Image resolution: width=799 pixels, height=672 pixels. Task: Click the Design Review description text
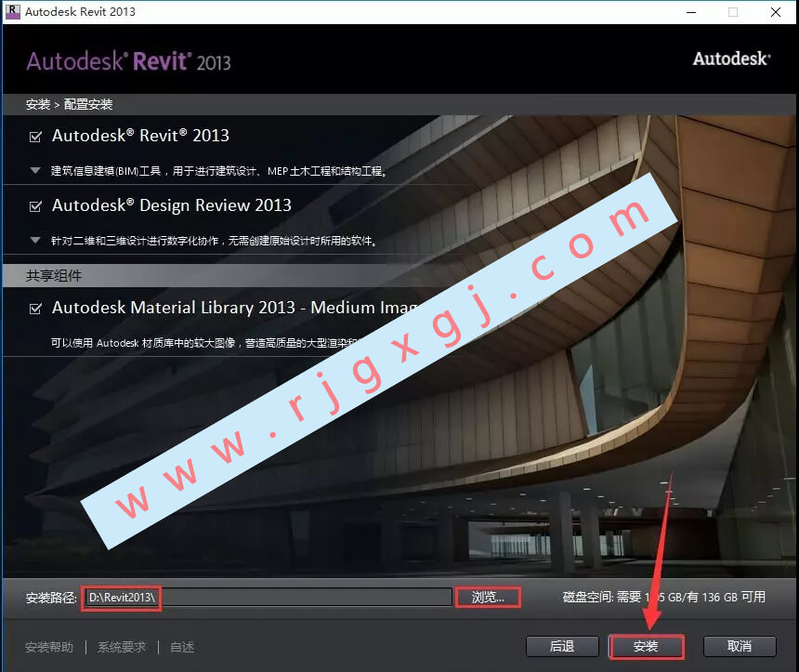tap(214, 241)
